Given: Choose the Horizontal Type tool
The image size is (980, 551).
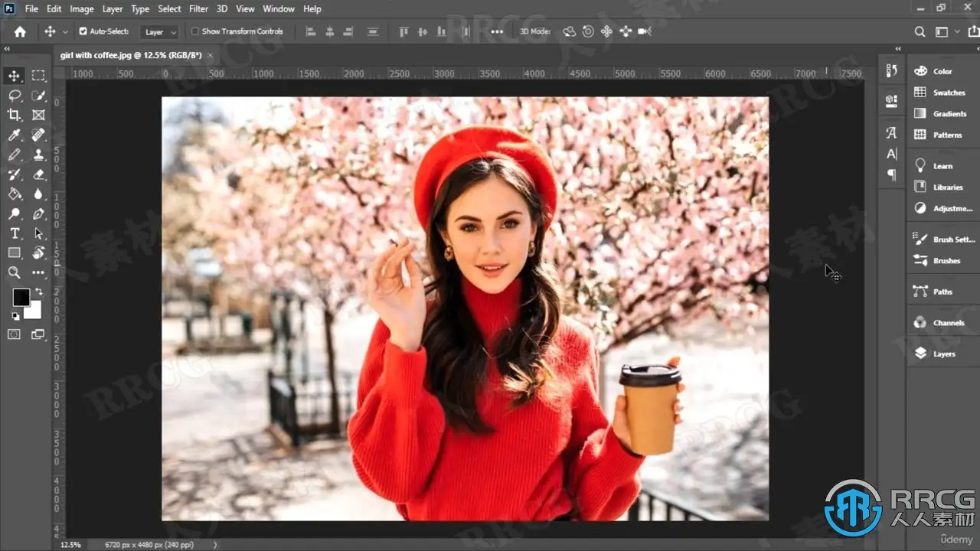Looking at the screenshot, I should (14, 233).
